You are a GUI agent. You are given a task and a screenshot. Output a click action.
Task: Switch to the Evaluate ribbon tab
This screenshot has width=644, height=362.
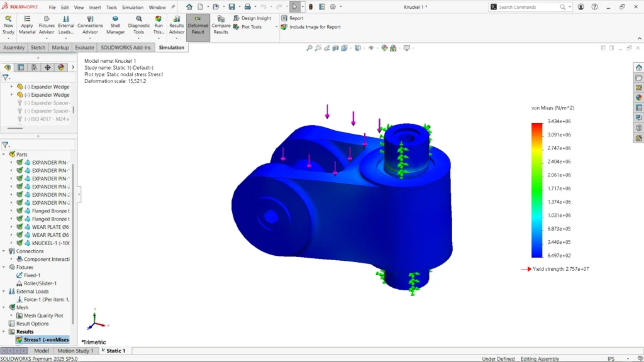point(84,48)
